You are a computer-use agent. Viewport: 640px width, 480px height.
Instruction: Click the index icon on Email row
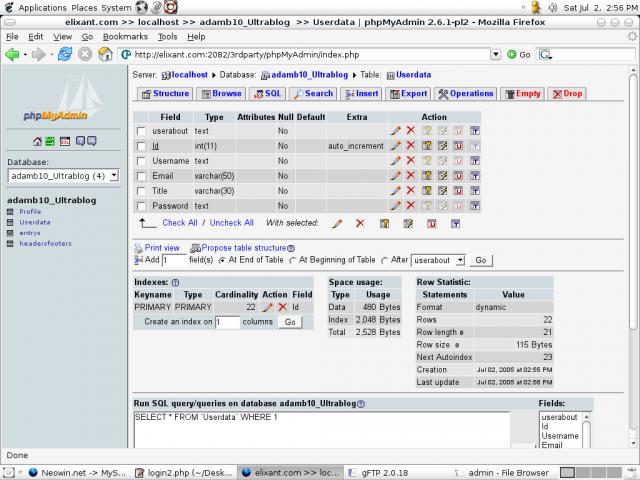click(x=442, y=176)
